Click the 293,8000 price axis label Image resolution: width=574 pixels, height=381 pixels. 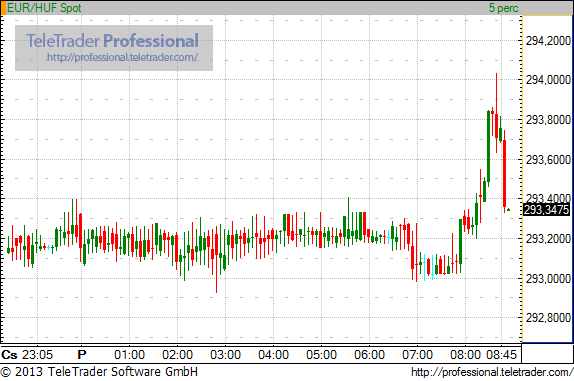click(548, 120)
